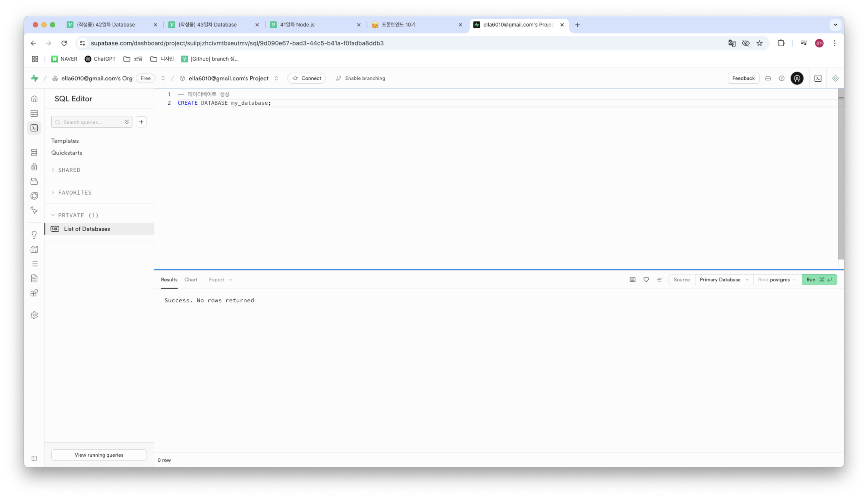Click the Feedback button
Image resolution: width=868 pixels, height=499 pixels.
point(743,78)
